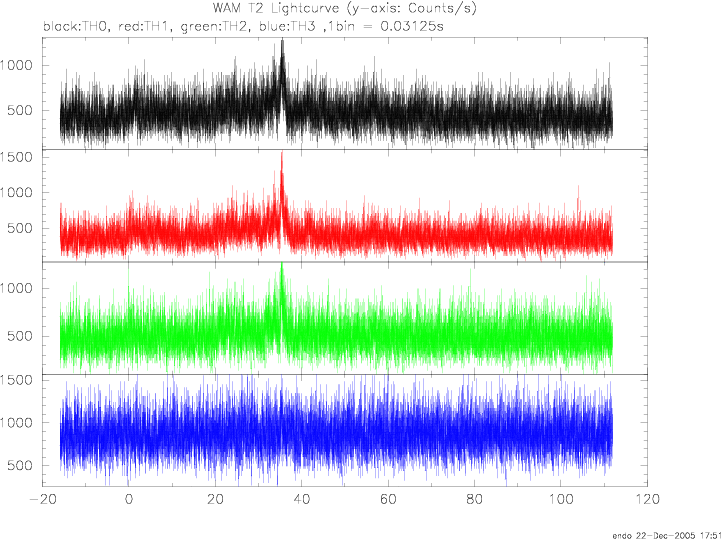The image size is (721, 539).
Task: Click the "1000" label of the blue TH3 panel
Action: (x=16, y=423)
